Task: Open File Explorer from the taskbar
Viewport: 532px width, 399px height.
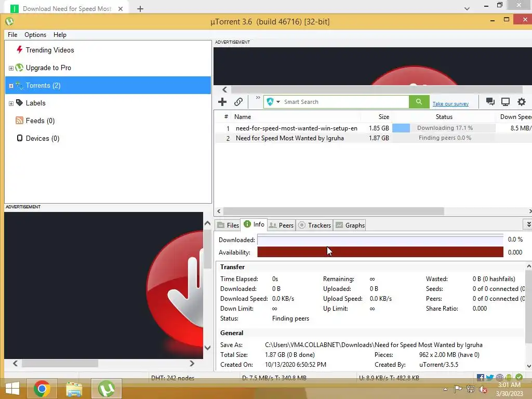Action: click(74, 389)
